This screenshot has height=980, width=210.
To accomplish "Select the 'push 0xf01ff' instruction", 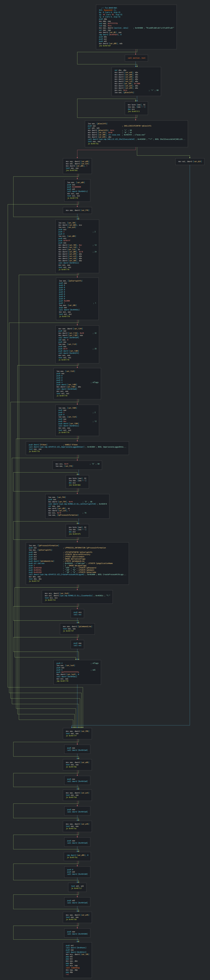I will (64, 240).
